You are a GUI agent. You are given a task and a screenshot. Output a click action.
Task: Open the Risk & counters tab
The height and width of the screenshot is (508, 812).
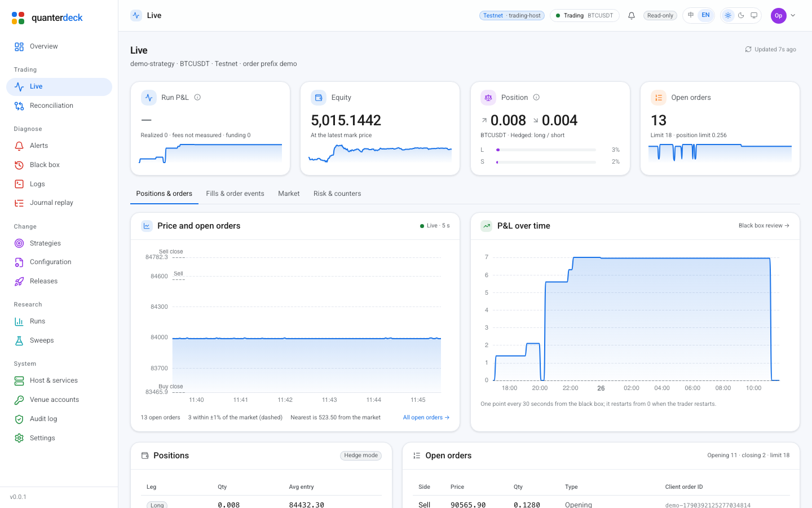[337, 194]
